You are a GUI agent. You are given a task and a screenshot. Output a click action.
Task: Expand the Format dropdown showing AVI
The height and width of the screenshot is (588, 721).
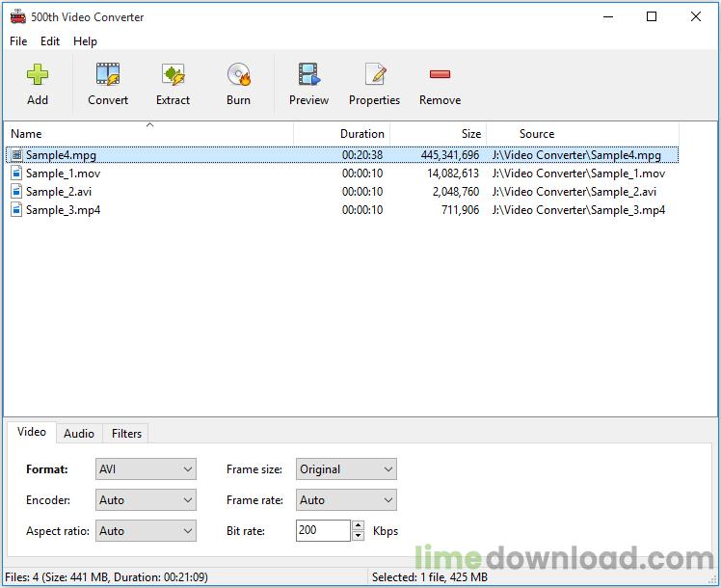coord(146,468)
